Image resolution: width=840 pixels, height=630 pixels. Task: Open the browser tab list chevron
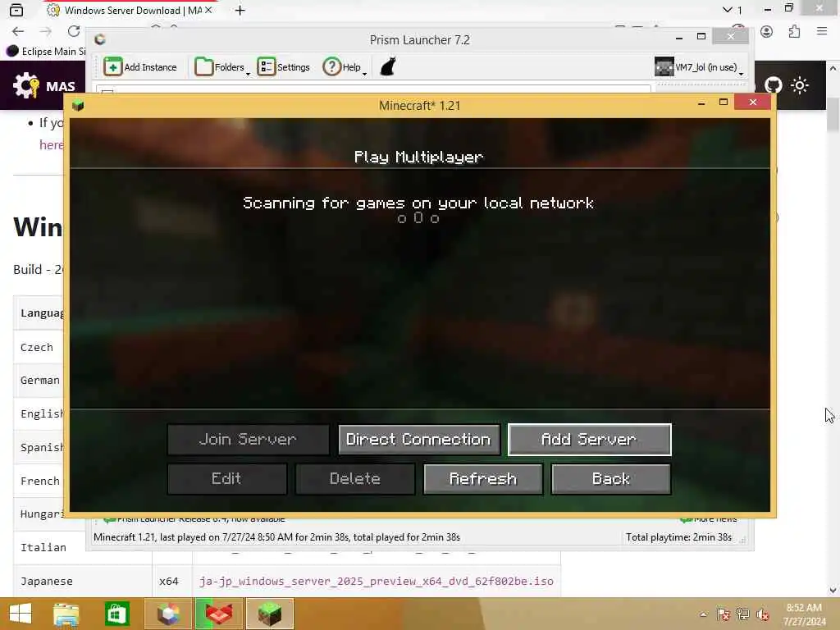pos(727,10)
